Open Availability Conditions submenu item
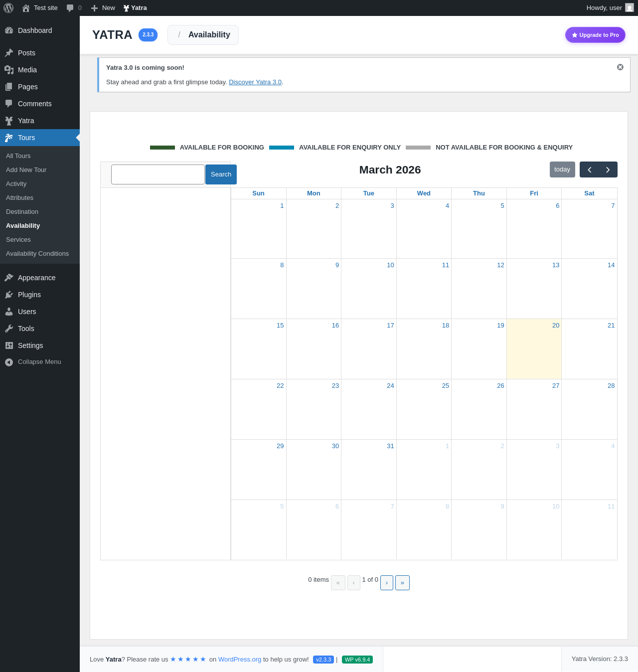Screen dimensions: 638x672 pyautogui.click(x=37, y=254)
